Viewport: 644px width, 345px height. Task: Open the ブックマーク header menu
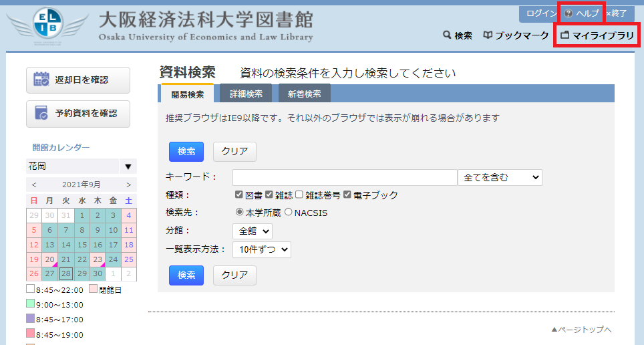pos(516,35)
